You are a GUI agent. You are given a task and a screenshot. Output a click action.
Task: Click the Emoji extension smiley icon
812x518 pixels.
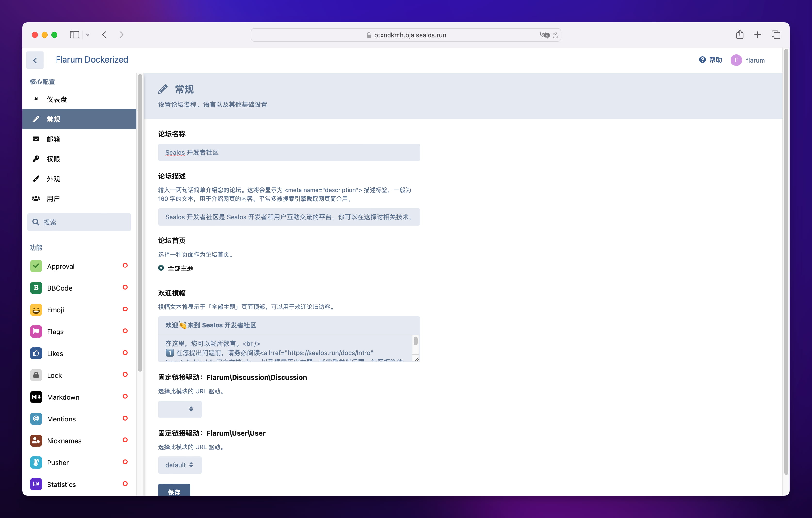pyautogui.click(x=36, y=310)
